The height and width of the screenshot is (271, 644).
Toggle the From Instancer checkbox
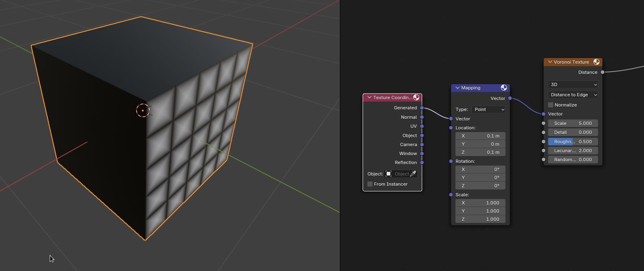pos(370,184)
